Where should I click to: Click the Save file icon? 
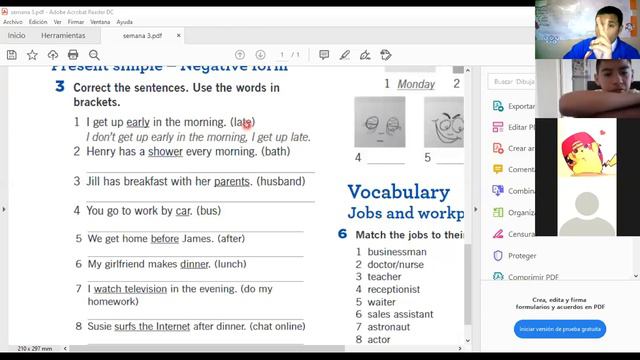click(x=11, y=55)
